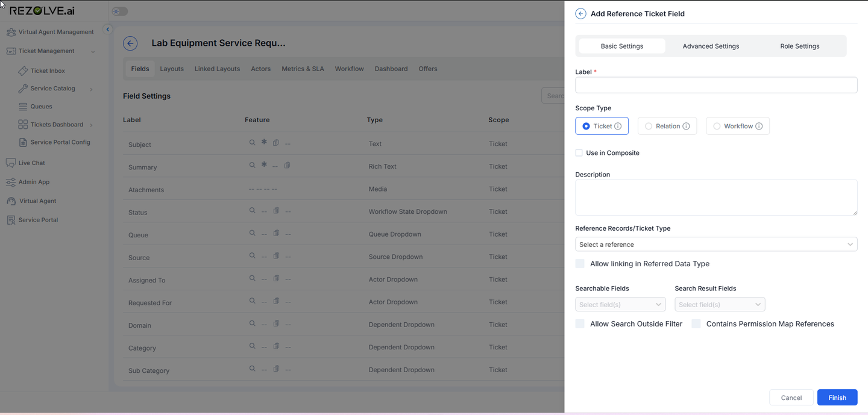Click the copy icon in the Domain row
This screenshot has width=868, height=415.
[x=276, y=323]
